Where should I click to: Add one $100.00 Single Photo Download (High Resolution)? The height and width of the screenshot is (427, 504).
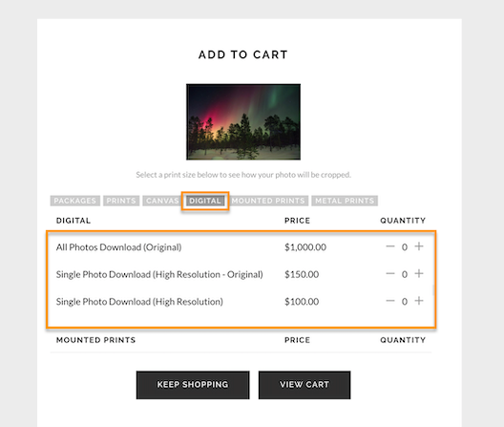click(x=418, y=301)
